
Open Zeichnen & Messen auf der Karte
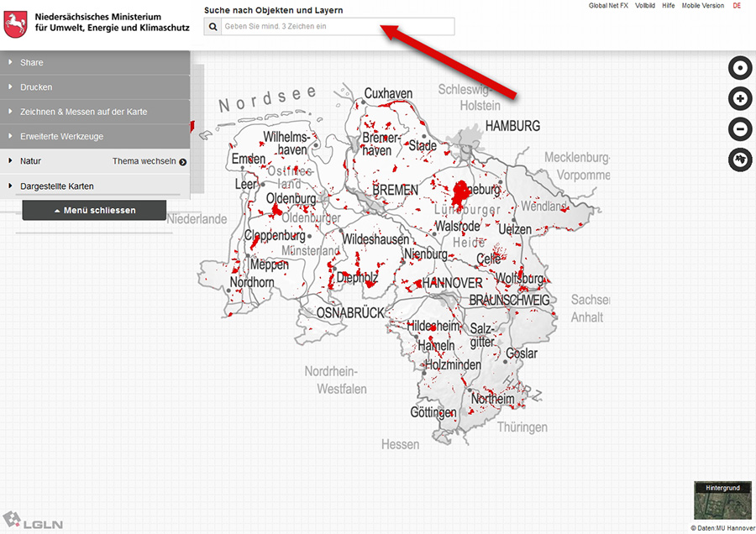(x=83, y=112)
